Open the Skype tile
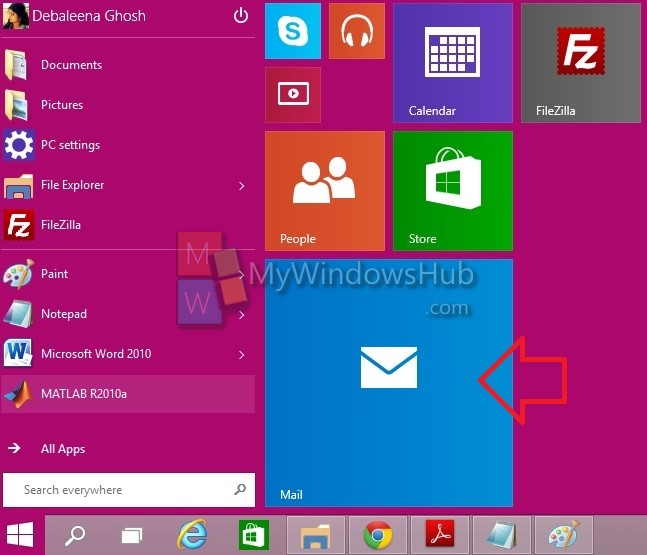This screenshot has height=555, width=647. point(293,31)
